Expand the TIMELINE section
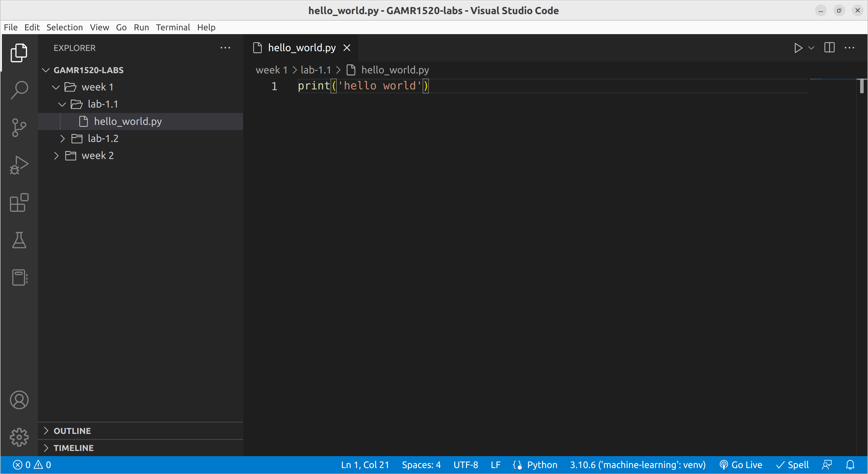The height and width of the screenshot is (474, 868). (141, 448)
